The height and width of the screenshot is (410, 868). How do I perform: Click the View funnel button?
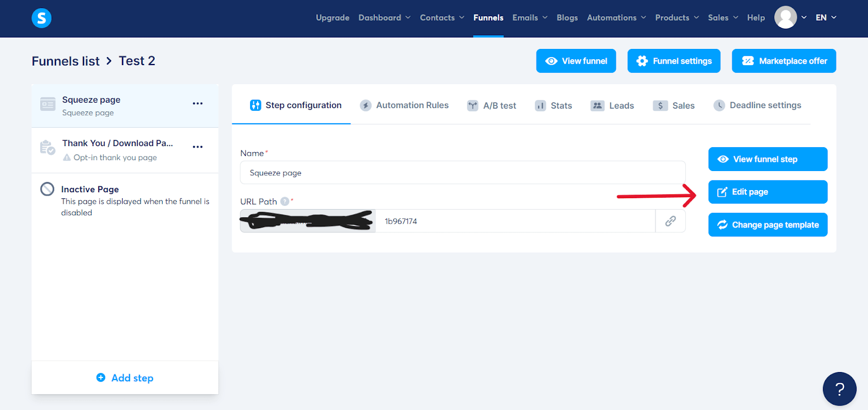click(x=576, y=61)
